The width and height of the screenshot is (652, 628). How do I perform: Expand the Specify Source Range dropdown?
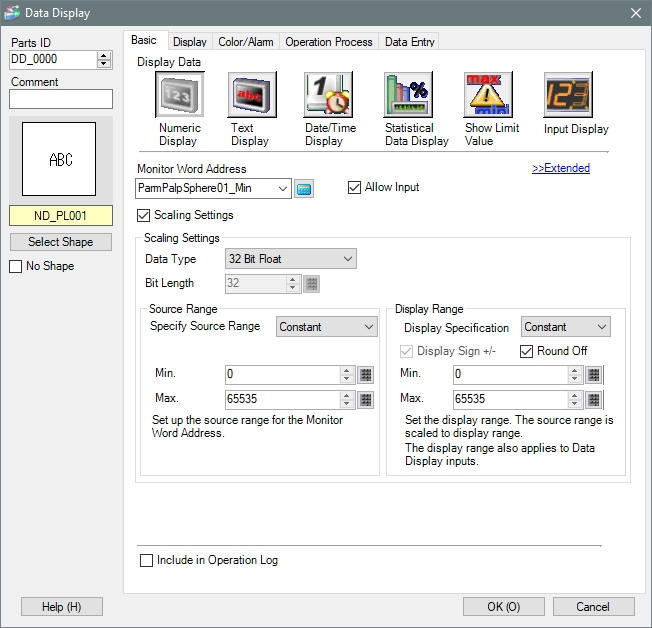click(x=325, y=327)
